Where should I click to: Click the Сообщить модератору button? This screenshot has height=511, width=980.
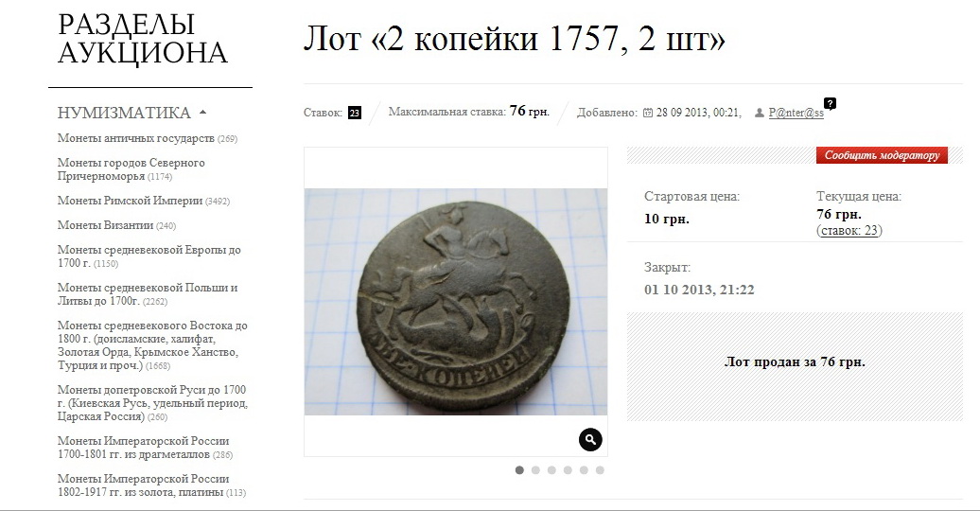(x=882, y=155)
